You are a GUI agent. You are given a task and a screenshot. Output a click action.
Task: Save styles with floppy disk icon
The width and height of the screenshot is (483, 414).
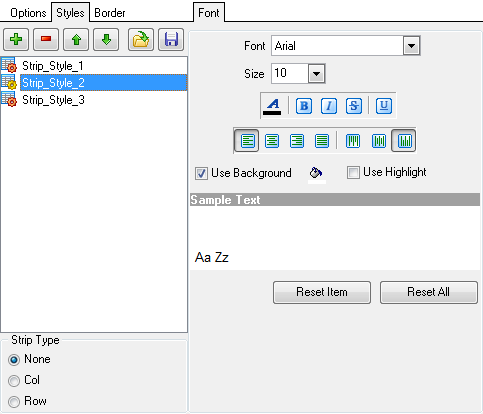tap(171, 40)
